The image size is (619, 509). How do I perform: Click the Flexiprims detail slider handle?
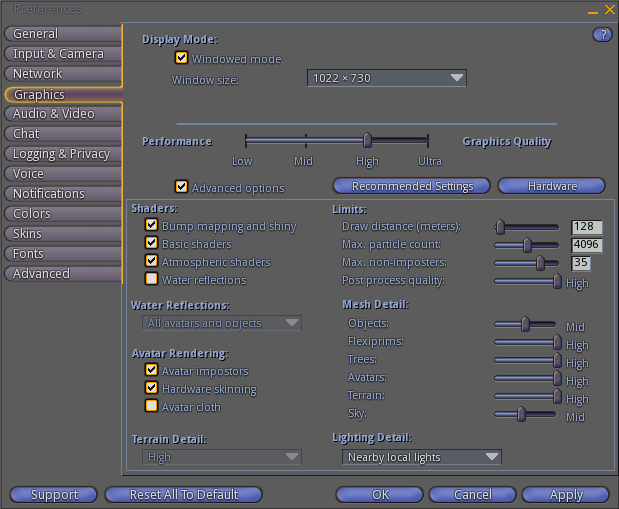[x=557, y=342]
